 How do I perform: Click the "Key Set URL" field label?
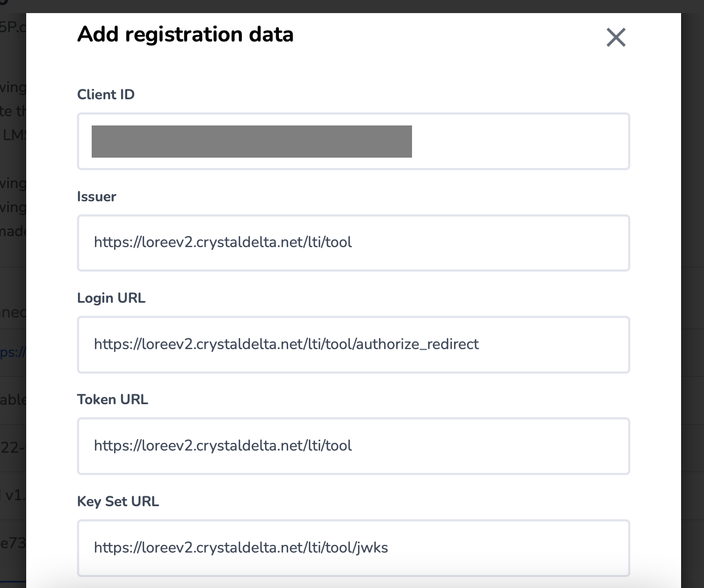118,501
